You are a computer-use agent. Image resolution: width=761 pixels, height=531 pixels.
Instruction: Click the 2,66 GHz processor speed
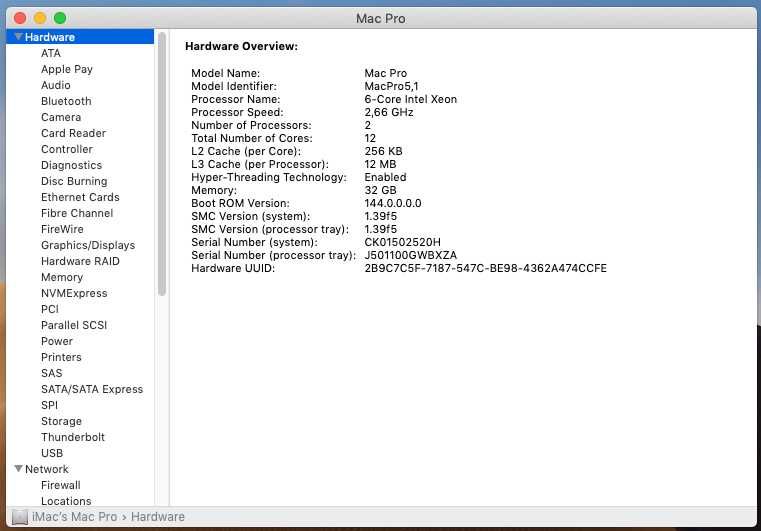point(389,113)
